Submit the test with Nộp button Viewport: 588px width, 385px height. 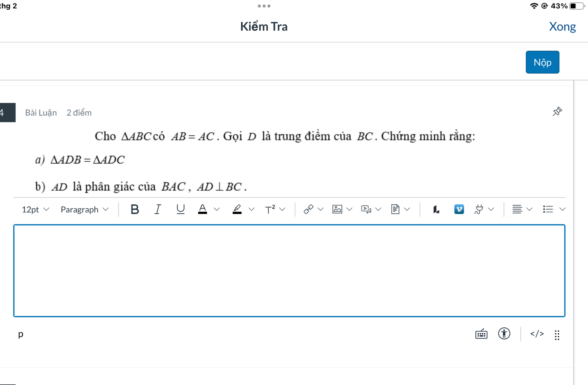point(542,62)
